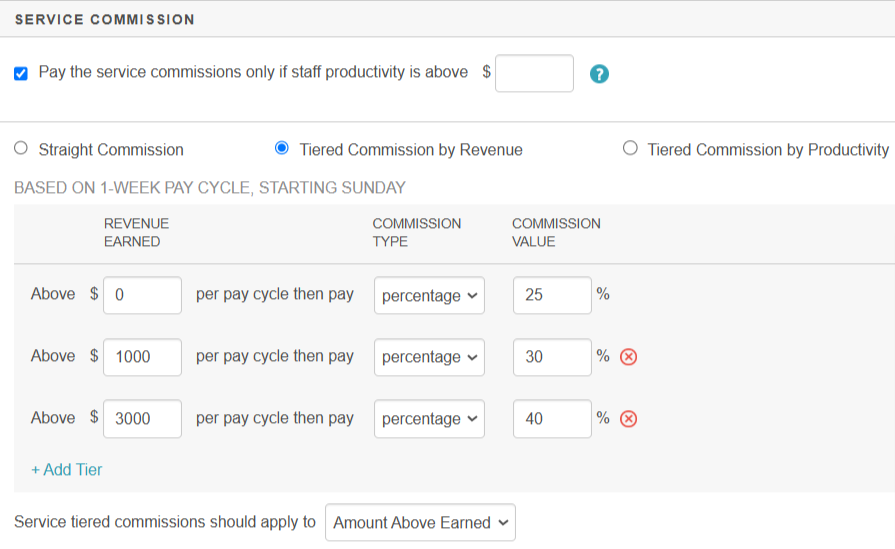
Task: Expand the Amount Above Earned dropdown
Action: coord(420,522)
